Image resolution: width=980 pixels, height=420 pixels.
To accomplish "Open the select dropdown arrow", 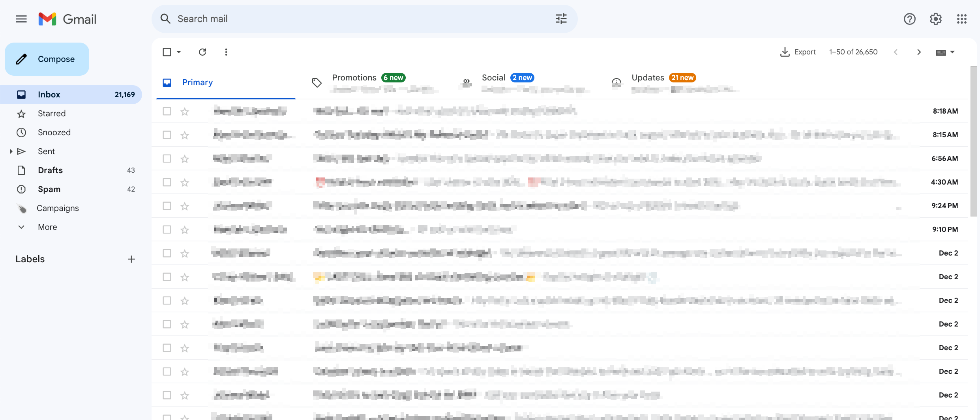I will point(178,52).
